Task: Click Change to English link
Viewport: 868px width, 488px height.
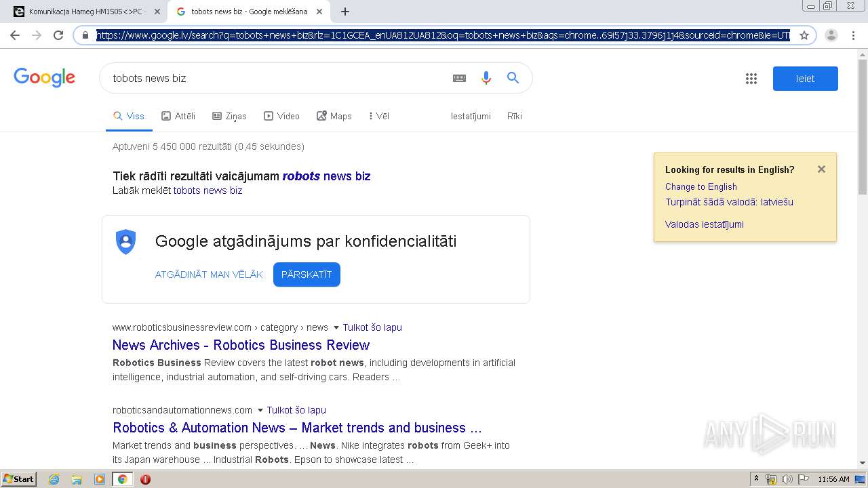Action: point(701,186)
